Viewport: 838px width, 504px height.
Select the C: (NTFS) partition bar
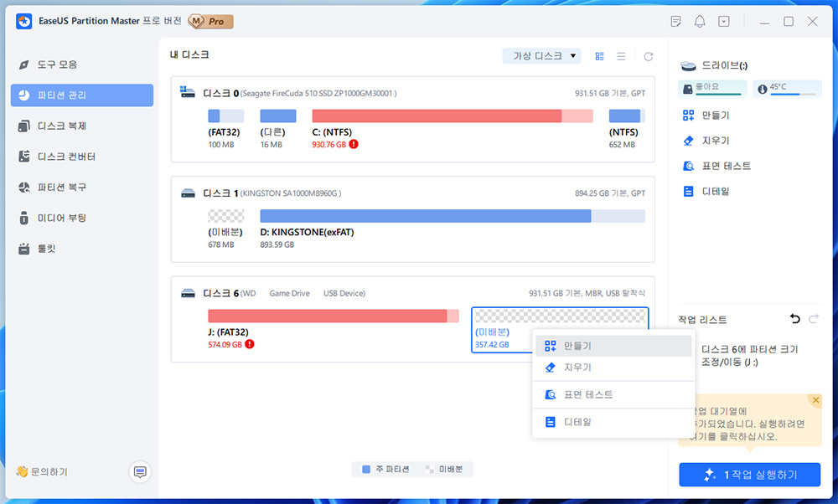click(x=453, y=116)
